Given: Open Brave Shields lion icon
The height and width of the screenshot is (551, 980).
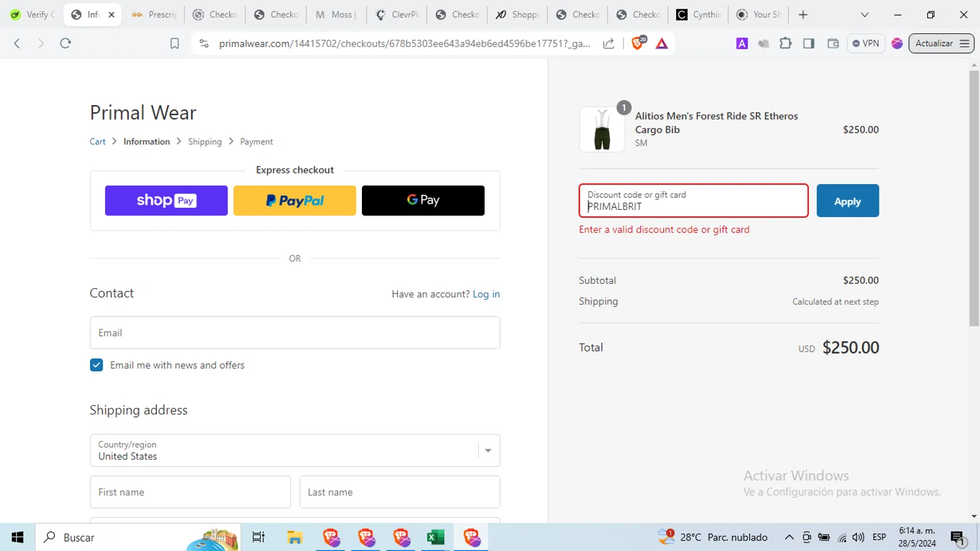Looking at the screenshot, I should 638,43.
